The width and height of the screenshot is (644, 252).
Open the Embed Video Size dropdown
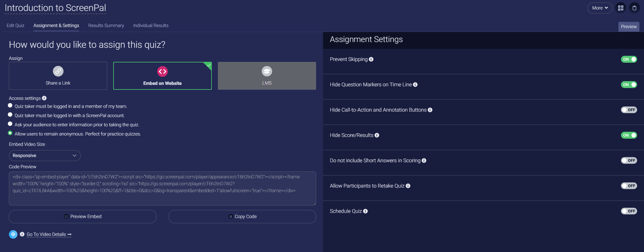tap(45, 156)
